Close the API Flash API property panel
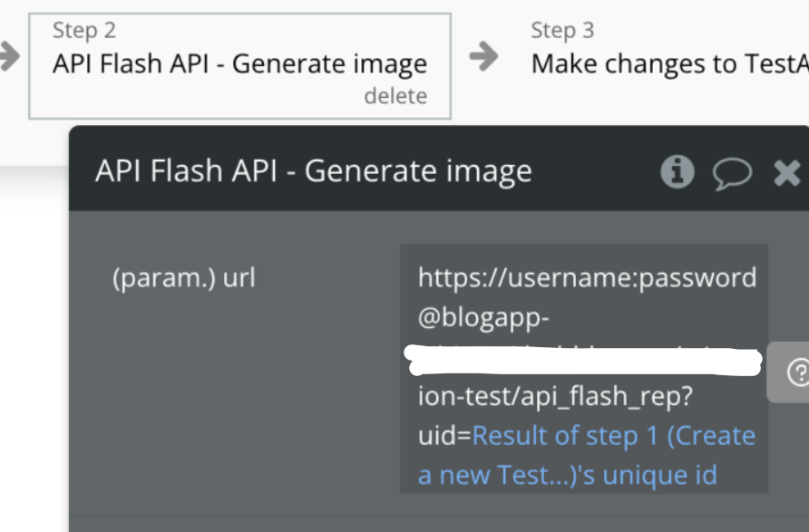 (x=786, y=172)
